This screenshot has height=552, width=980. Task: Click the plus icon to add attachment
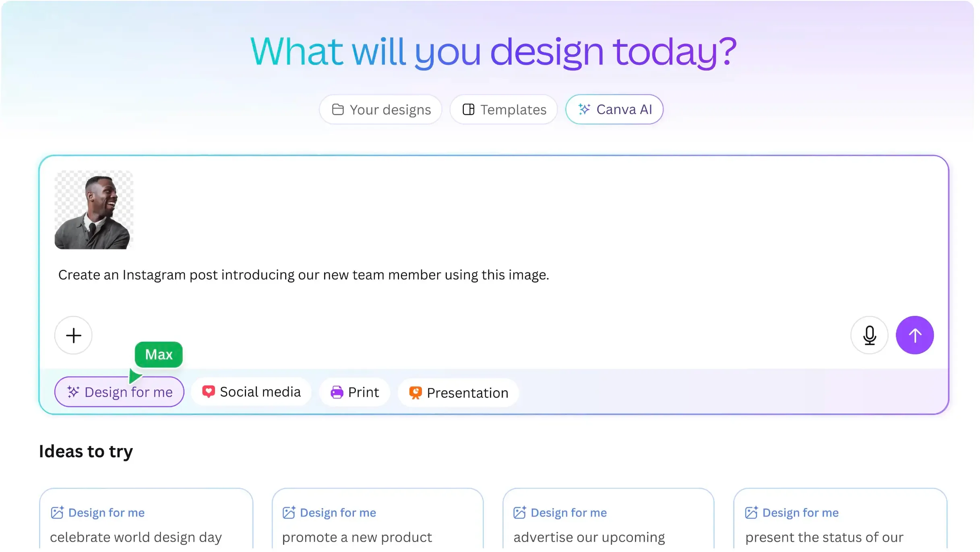pos(73,335)
